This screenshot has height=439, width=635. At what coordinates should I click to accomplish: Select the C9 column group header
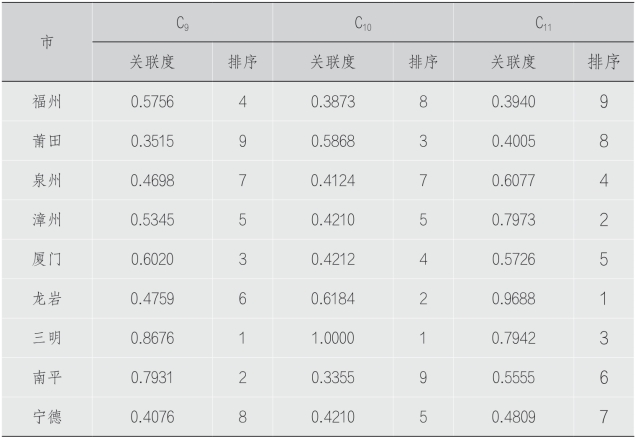pos(182,23)
